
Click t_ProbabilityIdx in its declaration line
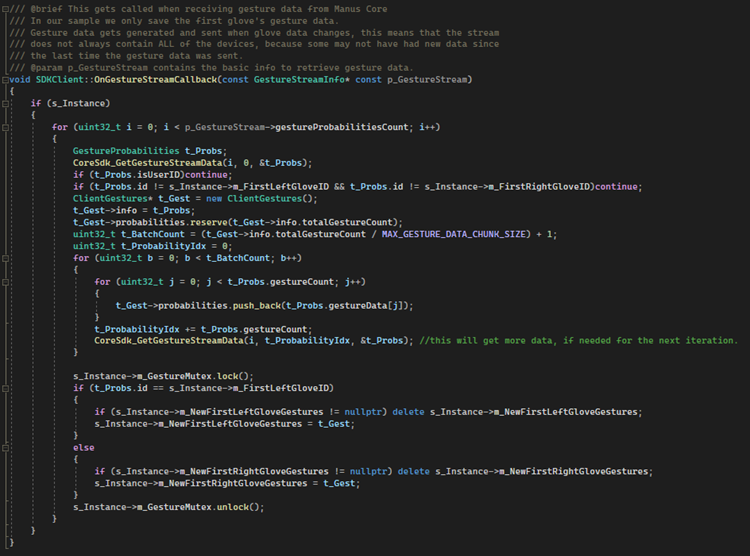pyautogui.click(x=164, y=246)
